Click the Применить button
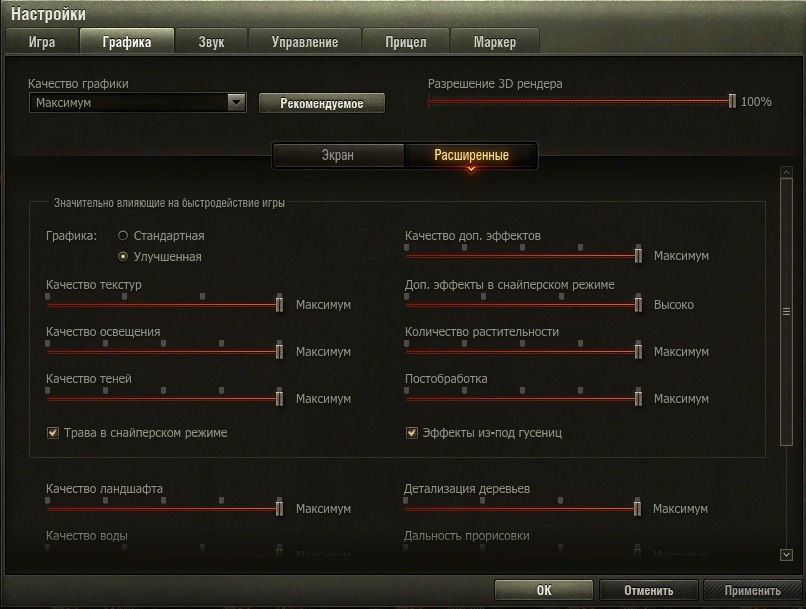The height and width of the screenshot is (609, 806). click(x=753, y=590)
